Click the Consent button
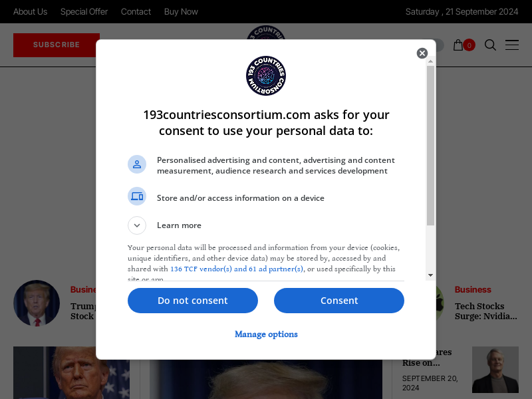This screenshot has height=399, width=532. (339, 301)
